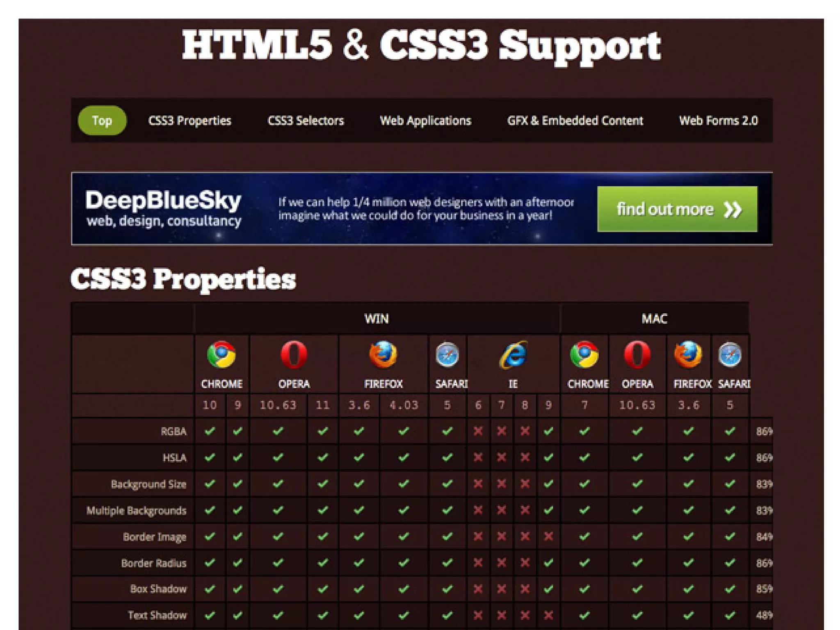
Task: Click the Text Shadow row label
Action: pyautogui.click(x=157, y=615)
